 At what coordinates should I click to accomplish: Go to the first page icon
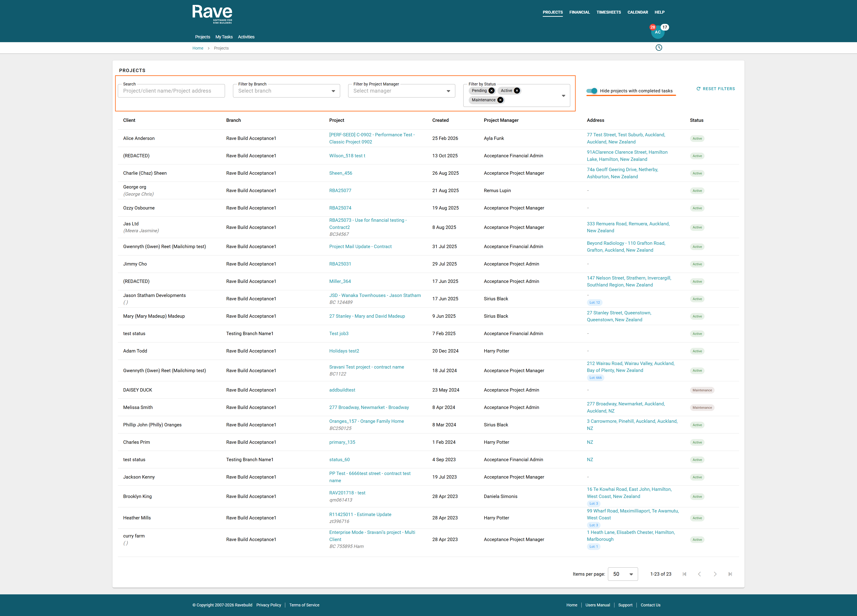point(684,574)
